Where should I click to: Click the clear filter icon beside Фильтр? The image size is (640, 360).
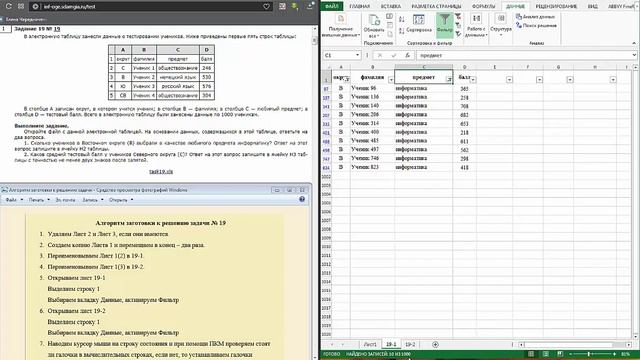(458, 16)
